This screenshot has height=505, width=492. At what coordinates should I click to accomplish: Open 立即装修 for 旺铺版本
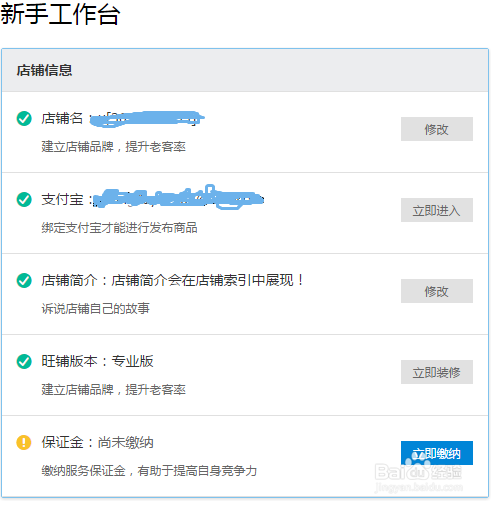[437, 372]
